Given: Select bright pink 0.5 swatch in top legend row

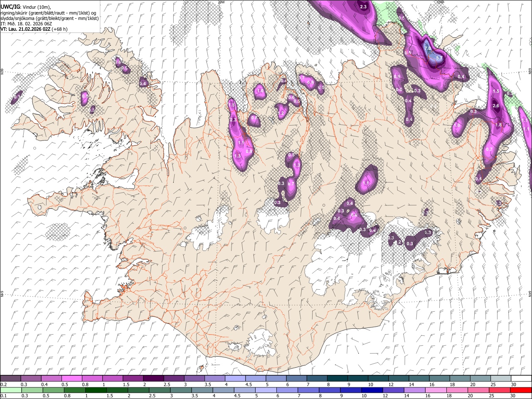Looking at the screenshot, I should pos(71,379).
